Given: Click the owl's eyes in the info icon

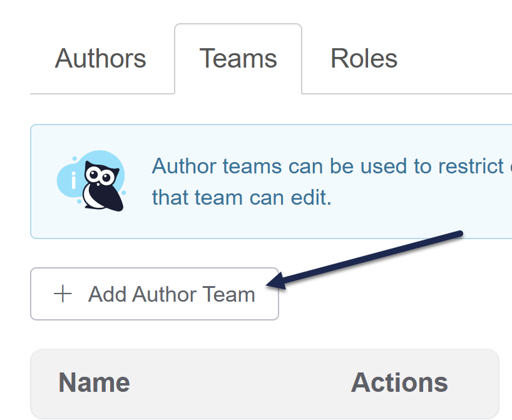Looking at the screenshot, I should (x=100, y=175).
